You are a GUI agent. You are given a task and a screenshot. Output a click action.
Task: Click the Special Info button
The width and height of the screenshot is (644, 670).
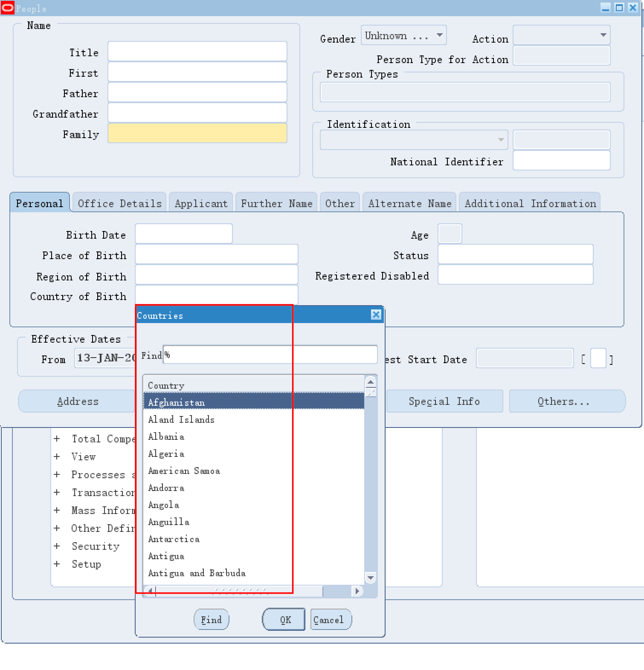[x=444, y=401]
